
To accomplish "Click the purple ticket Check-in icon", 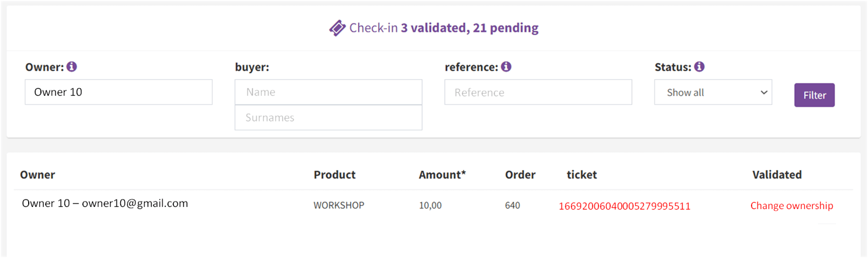I will click(x=337, y=28).
